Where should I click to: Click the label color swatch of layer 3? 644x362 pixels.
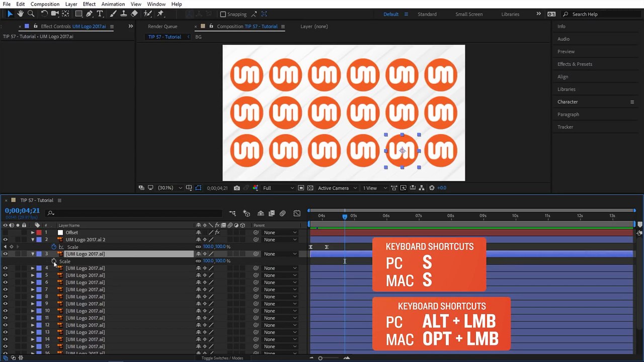click(x=39, y=254)
